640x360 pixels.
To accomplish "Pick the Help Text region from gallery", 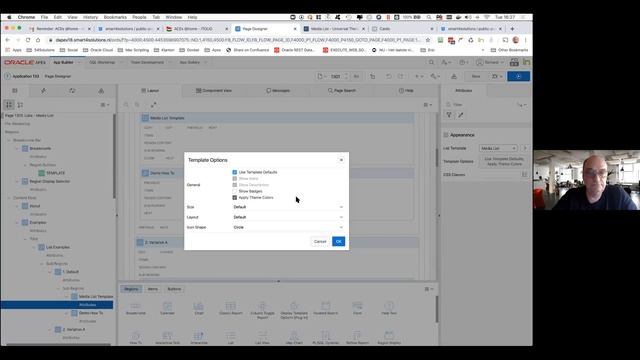I will (389, 308).
